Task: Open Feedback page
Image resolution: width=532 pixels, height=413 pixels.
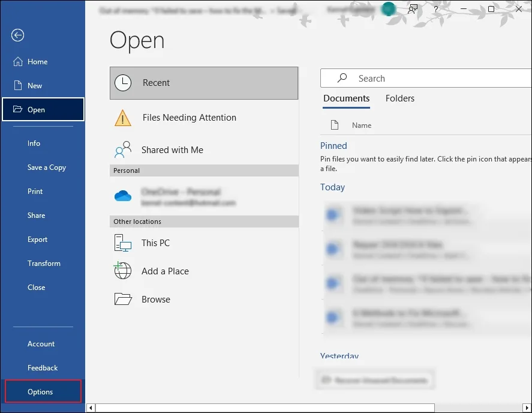Action: coord(43,368)
